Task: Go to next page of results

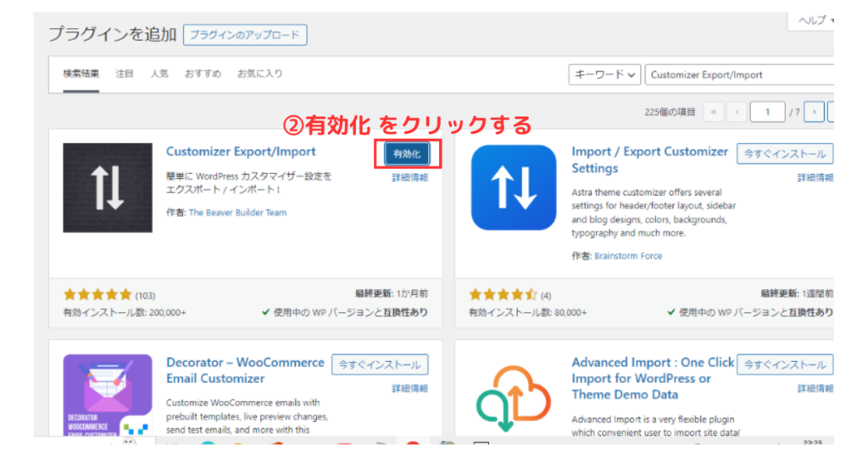Action: (814, 112)
